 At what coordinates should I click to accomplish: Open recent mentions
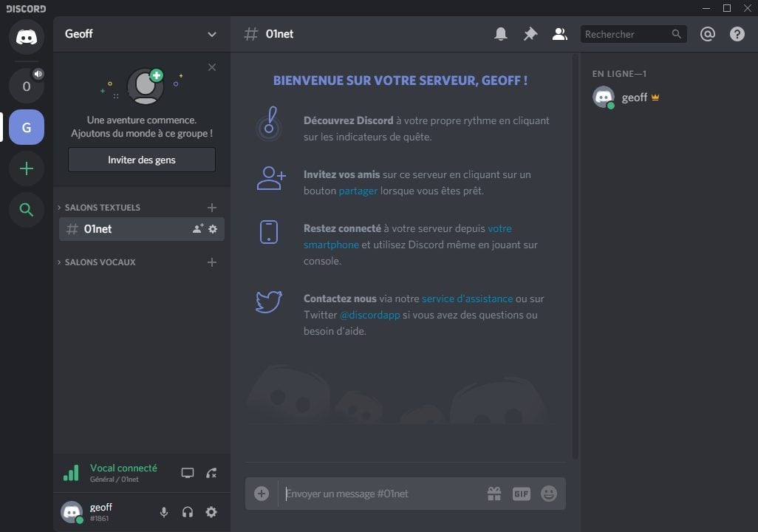tap(707, 34)
